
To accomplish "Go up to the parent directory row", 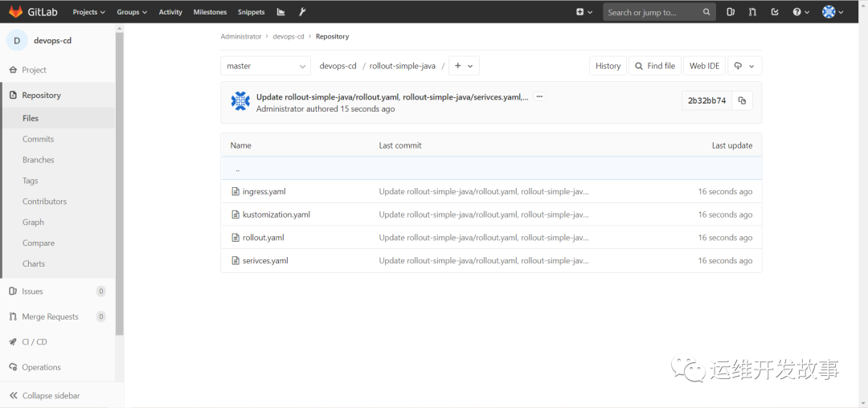I will click(491, 168).
